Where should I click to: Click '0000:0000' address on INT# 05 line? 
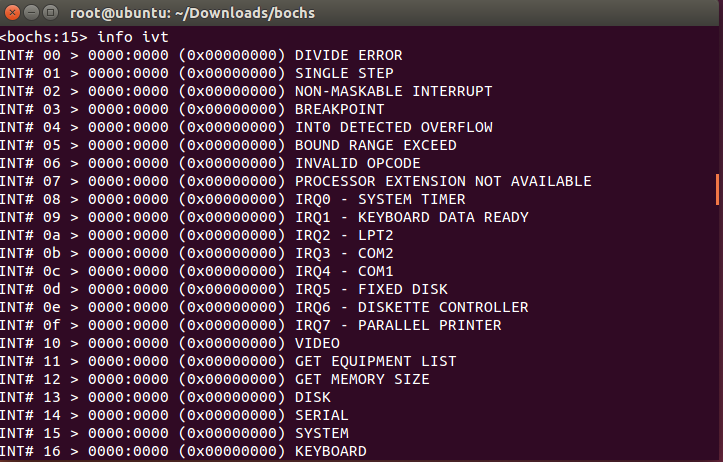tap(128, 145)
